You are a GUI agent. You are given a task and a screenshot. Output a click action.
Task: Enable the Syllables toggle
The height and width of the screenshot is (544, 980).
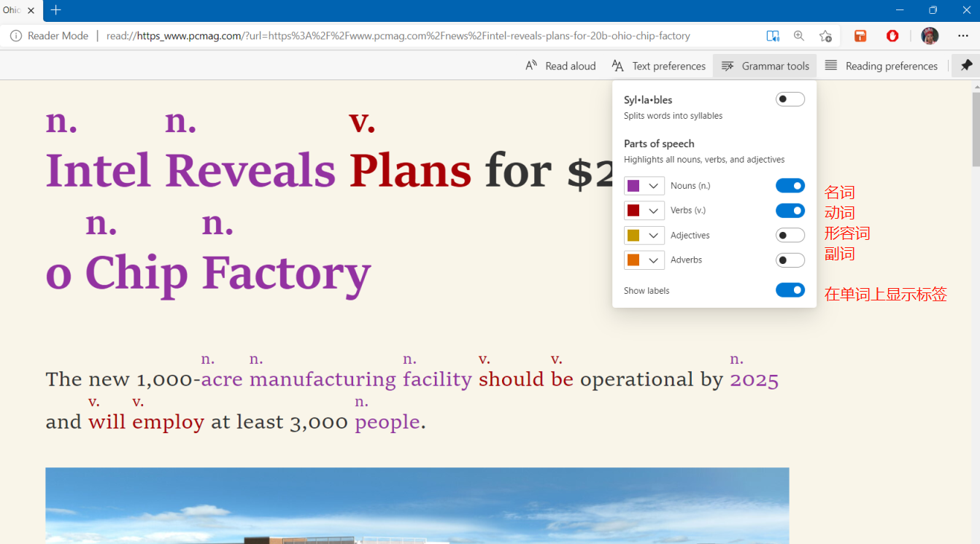[790, 100]
